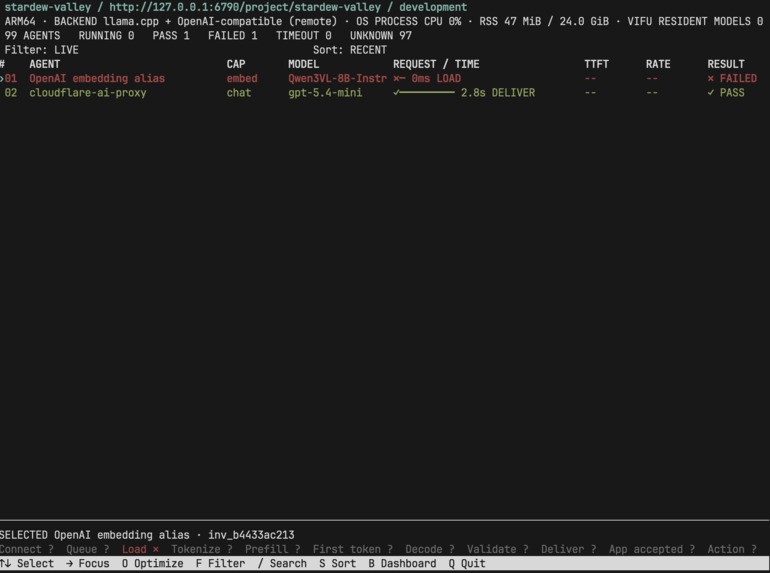Click the RSS 47 MiB memory stat
The image size is (770, 573).
(x=544, y=22)
